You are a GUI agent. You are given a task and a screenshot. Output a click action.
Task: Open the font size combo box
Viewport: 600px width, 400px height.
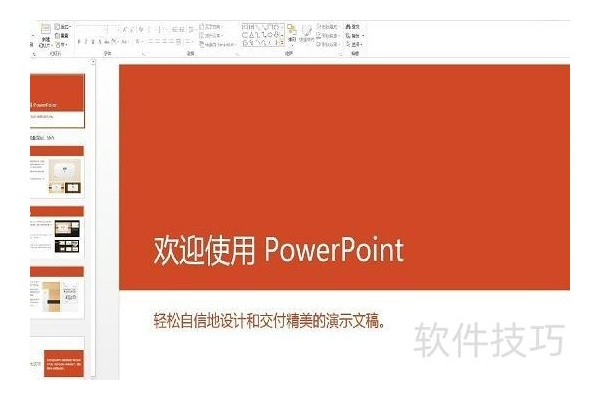(114, 29)
